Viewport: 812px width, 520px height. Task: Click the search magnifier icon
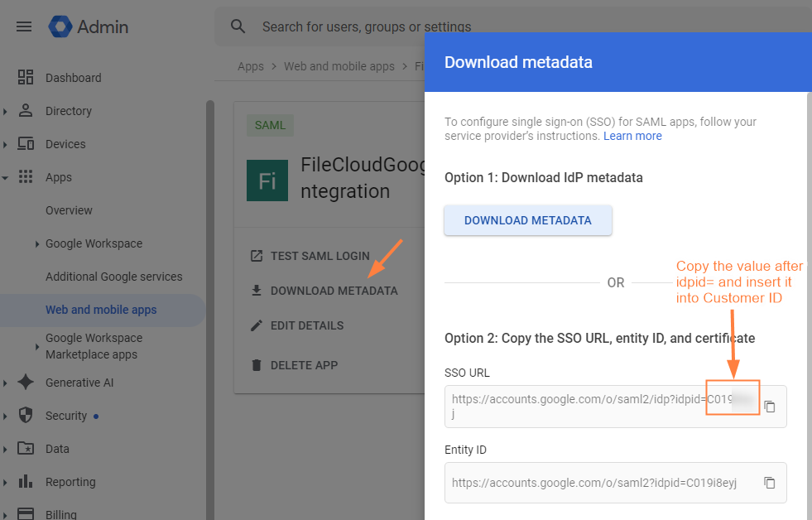point(238,26)
